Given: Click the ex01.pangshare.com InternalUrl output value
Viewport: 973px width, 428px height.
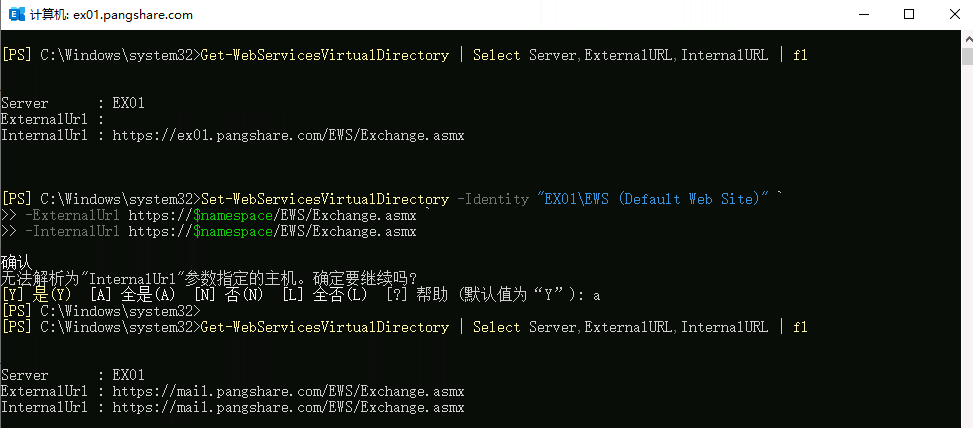Looking at the screenshot, I should point(288,135).
